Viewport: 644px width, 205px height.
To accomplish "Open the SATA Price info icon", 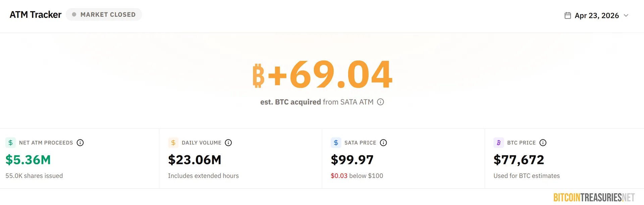I will [x=383, y=142].
